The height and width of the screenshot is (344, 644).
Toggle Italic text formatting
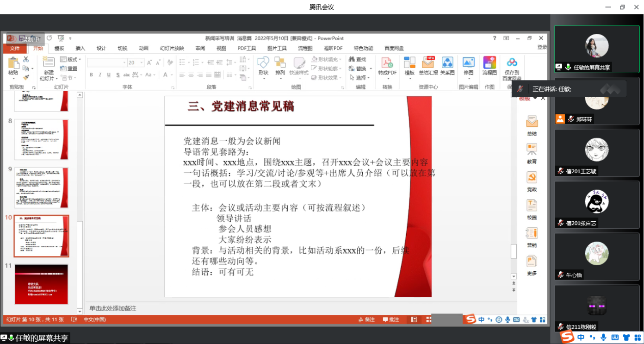point(100,75)
